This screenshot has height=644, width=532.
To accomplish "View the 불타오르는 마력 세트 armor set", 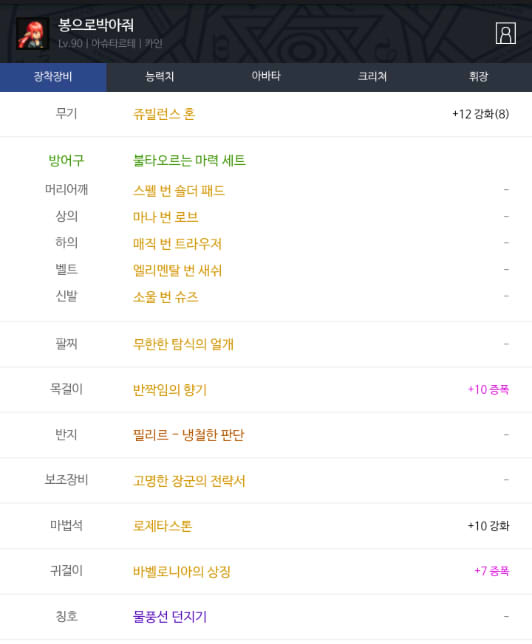I will click(x=189, y=160).
